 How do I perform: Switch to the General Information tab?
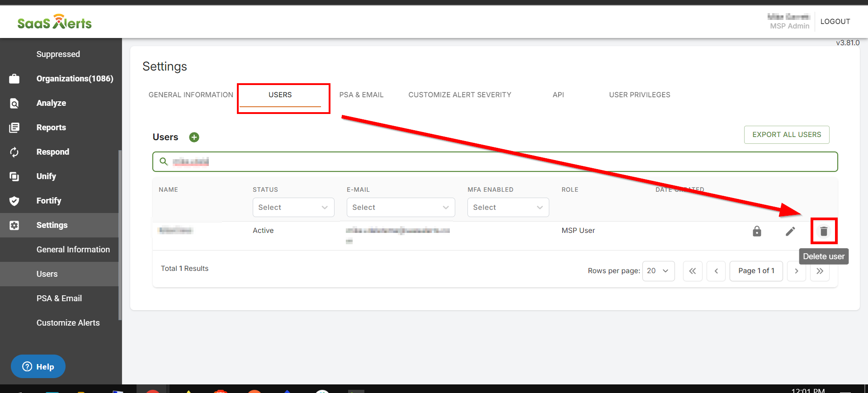click(x=191, y=95)
